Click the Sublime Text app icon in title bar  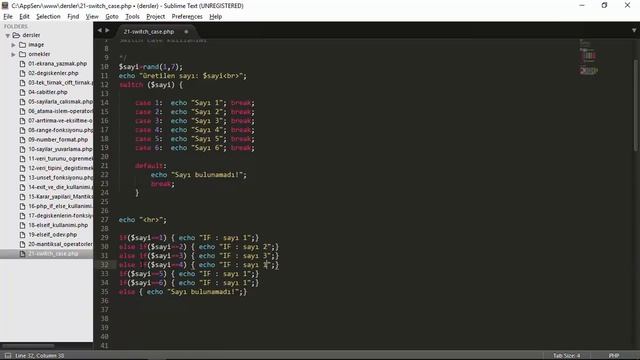click(x=5, y=5)
